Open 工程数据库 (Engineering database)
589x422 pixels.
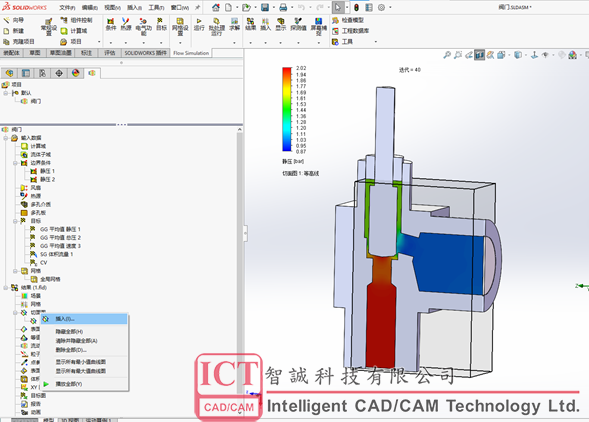pyautogui.click(x=351, y=31)
